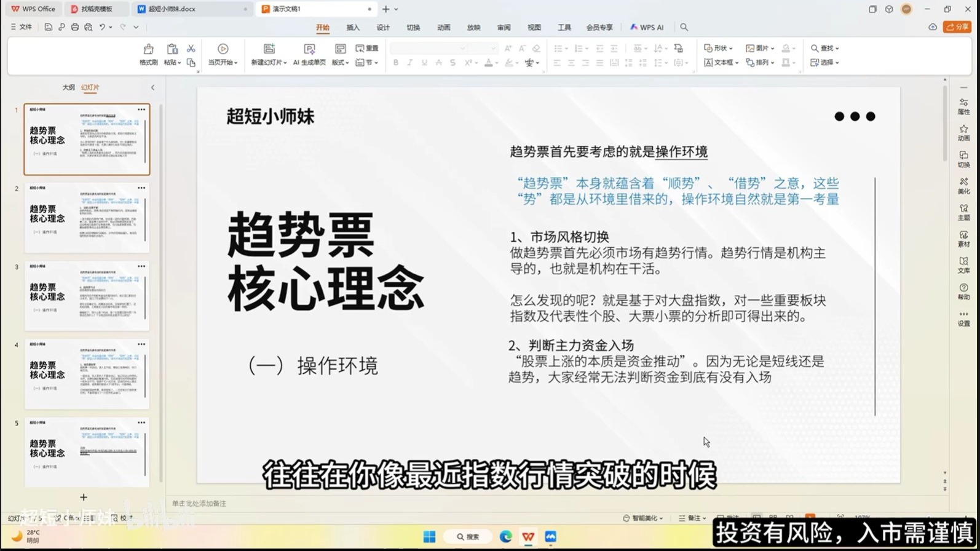
Task: Toggle Underline formatting button
Action: tap(424, 63)
